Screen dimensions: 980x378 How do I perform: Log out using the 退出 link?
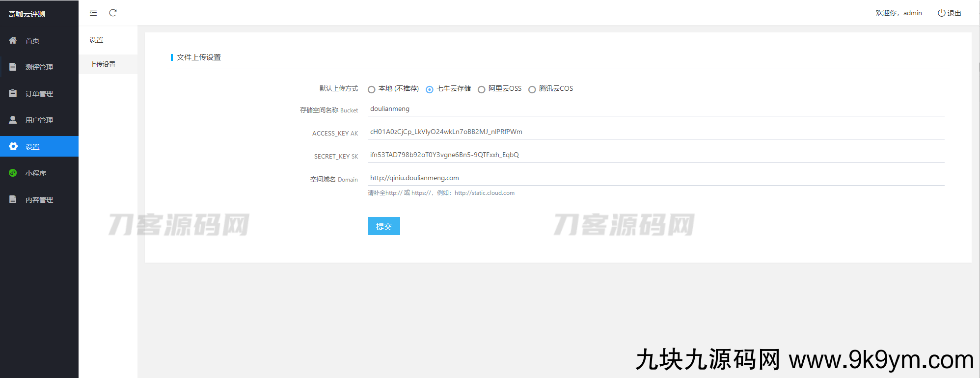click(x=950, y=13)
